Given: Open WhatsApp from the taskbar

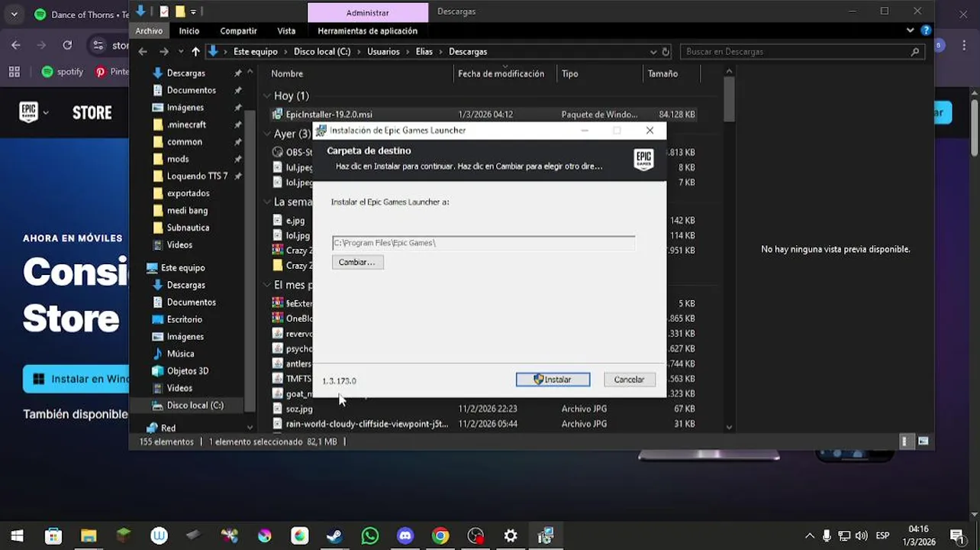Looking at the screenshot, I should (369, 535).
